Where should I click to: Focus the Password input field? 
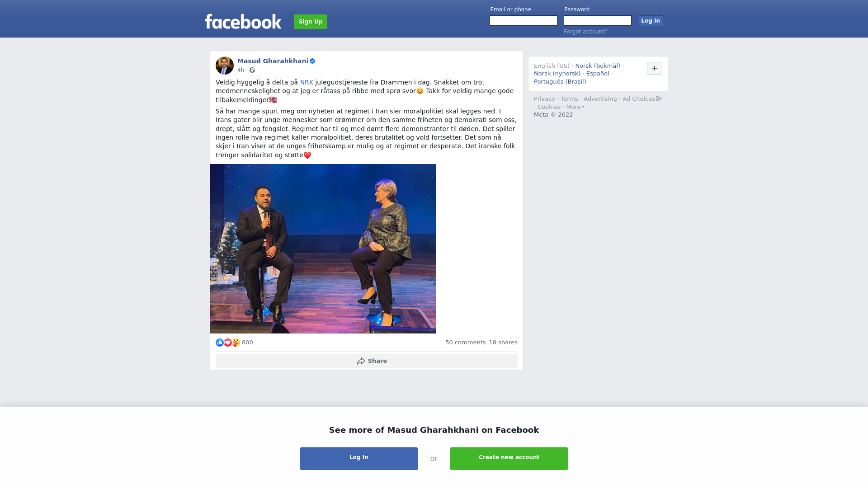(x=598, y=21)
